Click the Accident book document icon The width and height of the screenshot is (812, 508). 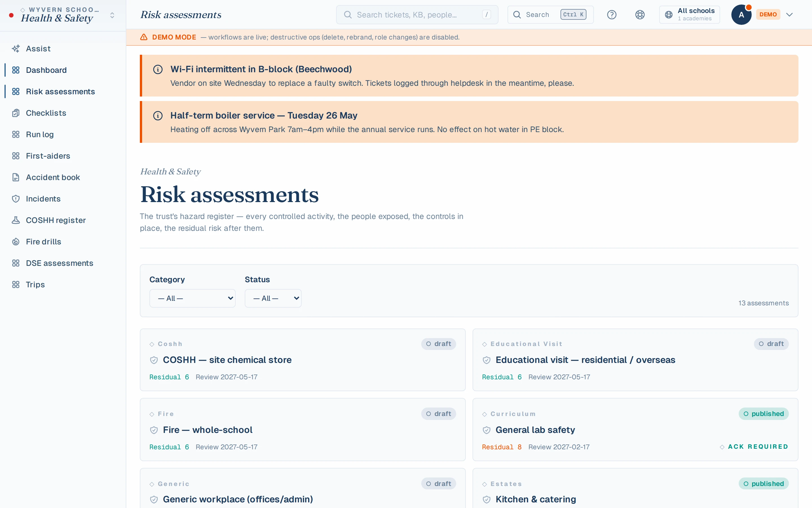click(x=16, y=178)
